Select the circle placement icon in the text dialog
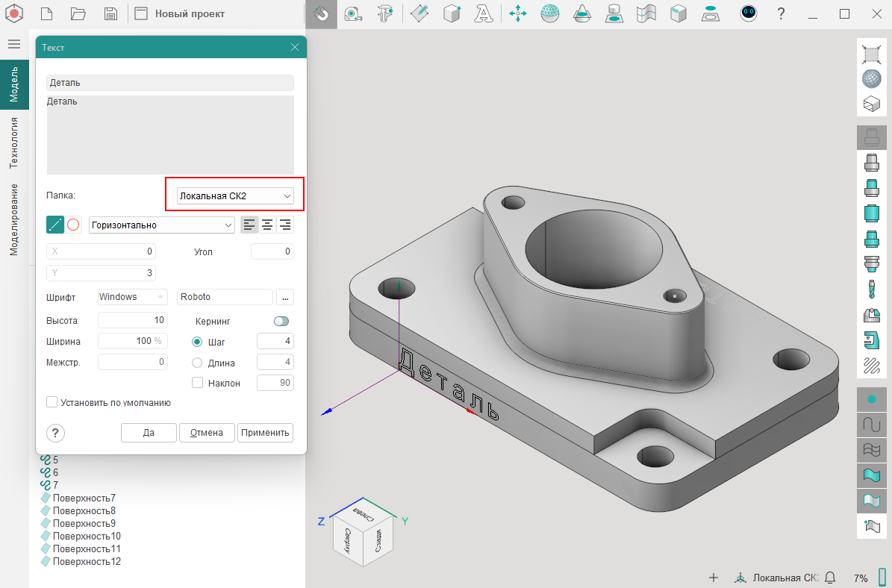This screenshot has height=588, width=892. (x=73, y=225)
